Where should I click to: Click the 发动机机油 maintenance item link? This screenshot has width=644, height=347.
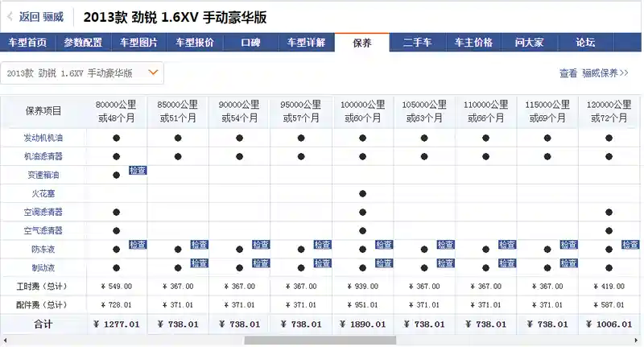pos(43,138)
